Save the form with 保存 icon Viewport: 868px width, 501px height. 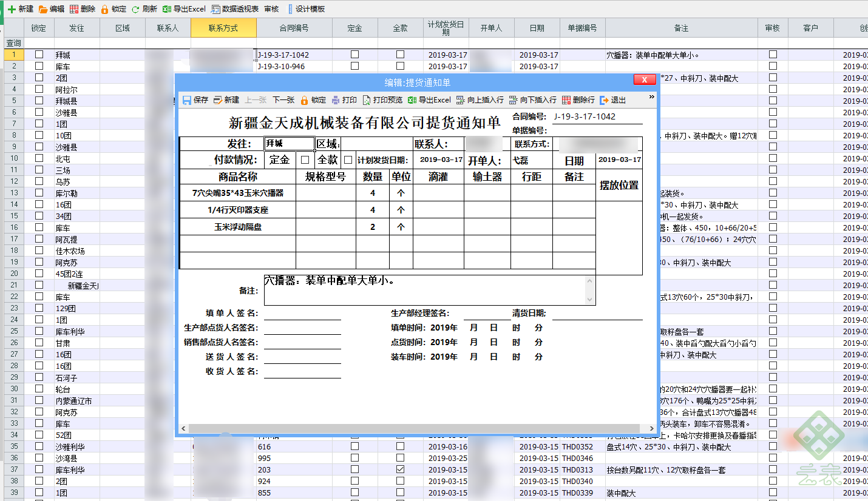(187, 100)
